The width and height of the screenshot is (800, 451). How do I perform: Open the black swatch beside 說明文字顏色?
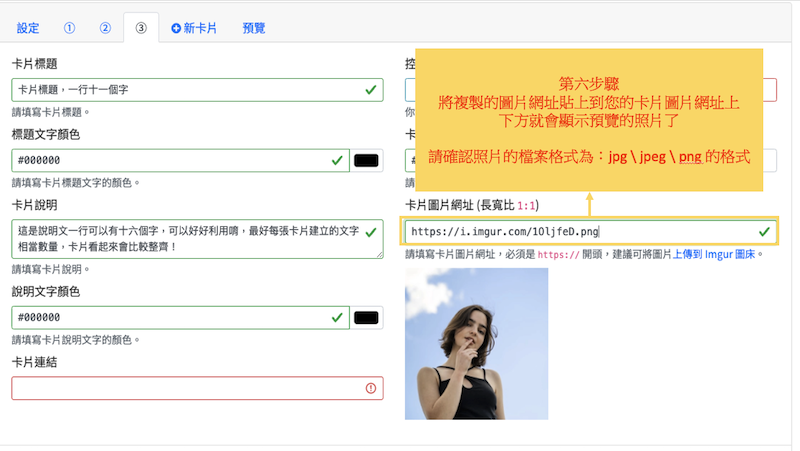tap(366, 317)
